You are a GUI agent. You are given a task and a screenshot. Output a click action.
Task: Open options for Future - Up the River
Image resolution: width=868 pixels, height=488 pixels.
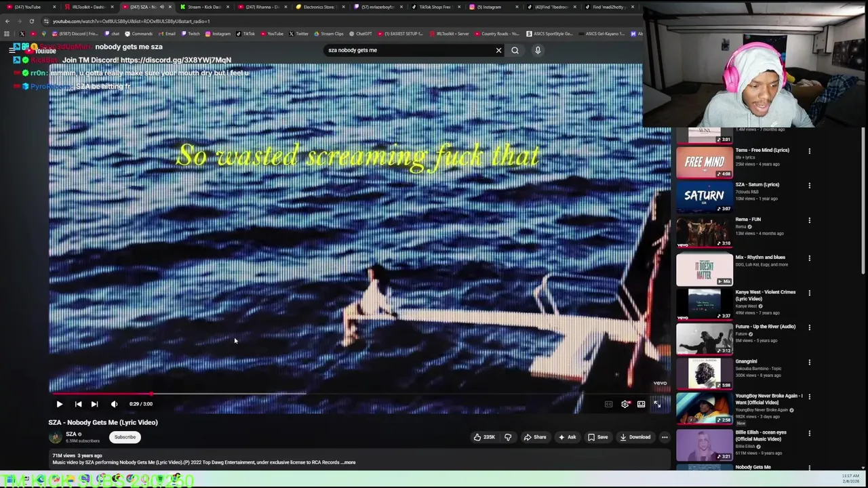coord(809,328)
